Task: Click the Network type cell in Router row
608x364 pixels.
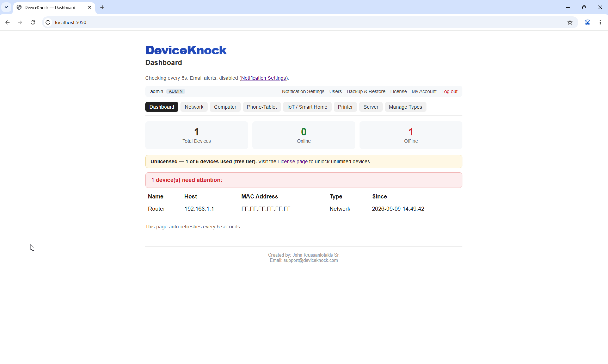Action: click(x=340, y=209)
